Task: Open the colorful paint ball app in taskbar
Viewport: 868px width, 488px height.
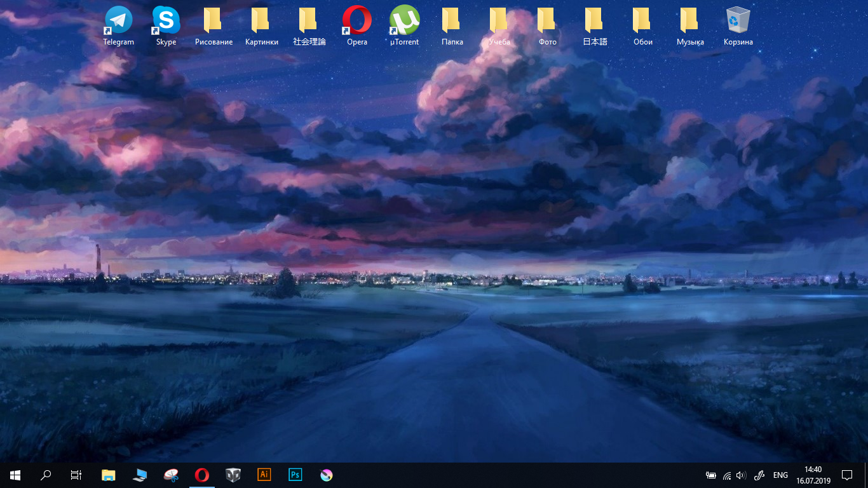Action: [x=327, y=475]
